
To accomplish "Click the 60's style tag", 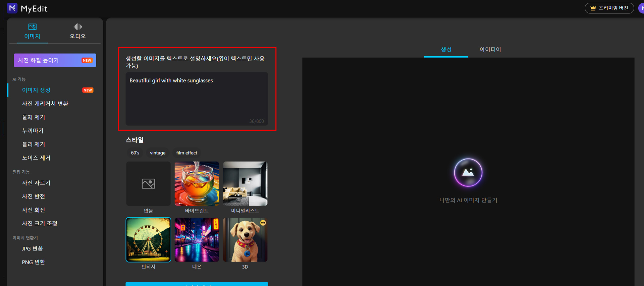I will tap(135, 153).
